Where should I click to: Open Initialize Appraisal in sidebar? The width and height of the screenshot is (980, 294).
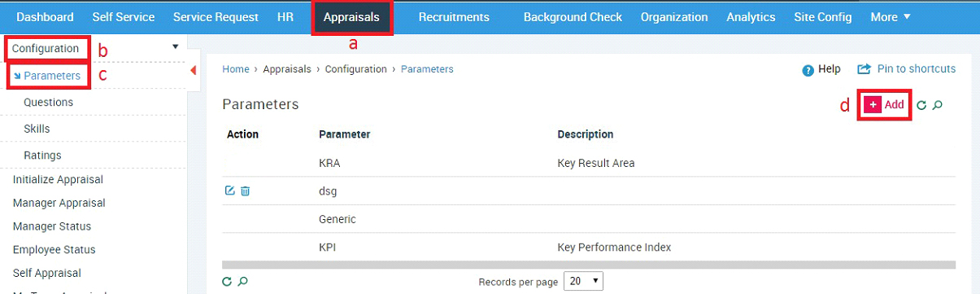click(58, 179)
